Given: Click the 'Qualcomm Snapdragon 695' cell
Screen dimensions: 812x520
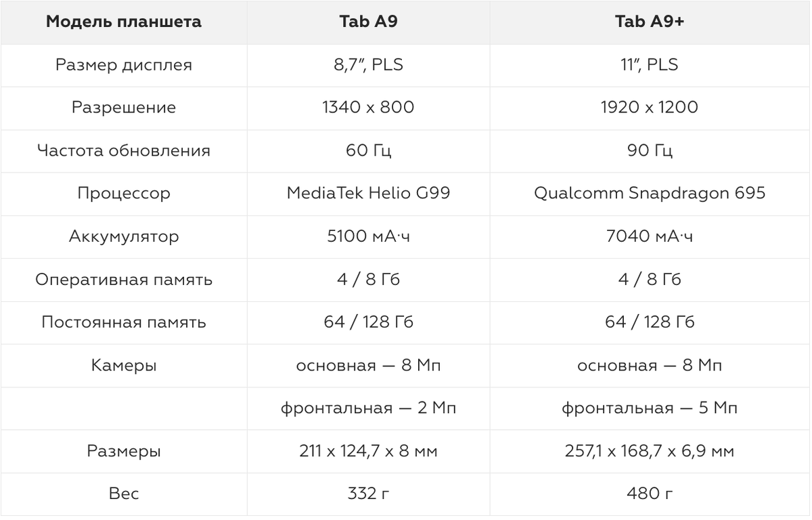Looking at the screenshot, I should pos(650,194).
